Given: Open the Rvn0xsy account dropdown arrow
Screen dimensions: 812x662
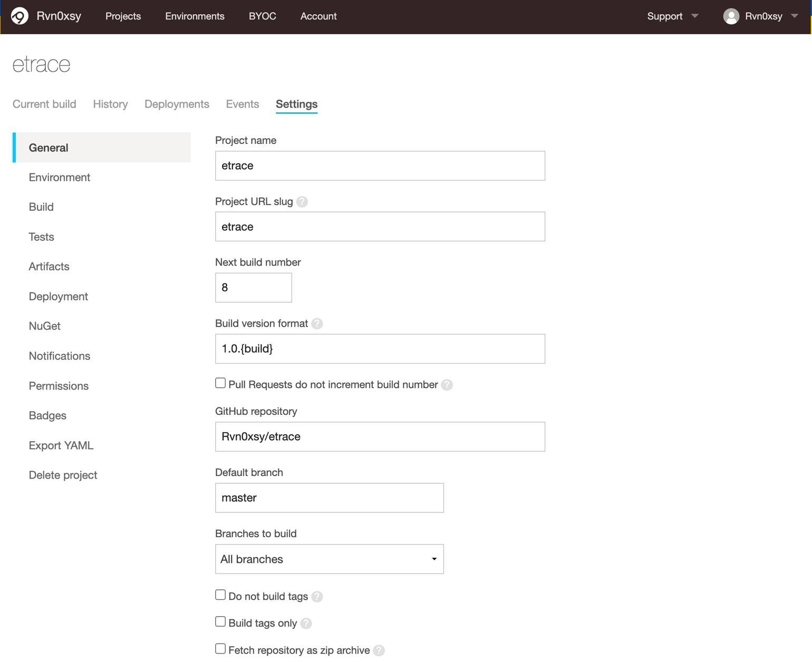Looking at the screenshot, I should click(794, 16).
